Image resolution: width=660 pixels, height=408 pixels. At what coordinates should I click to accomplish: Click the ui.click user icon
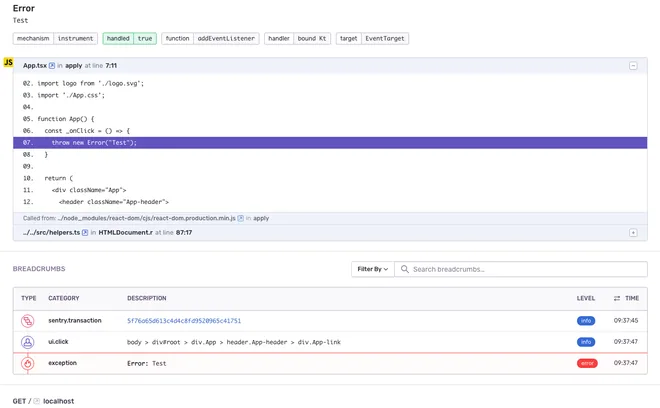point(28,342)
